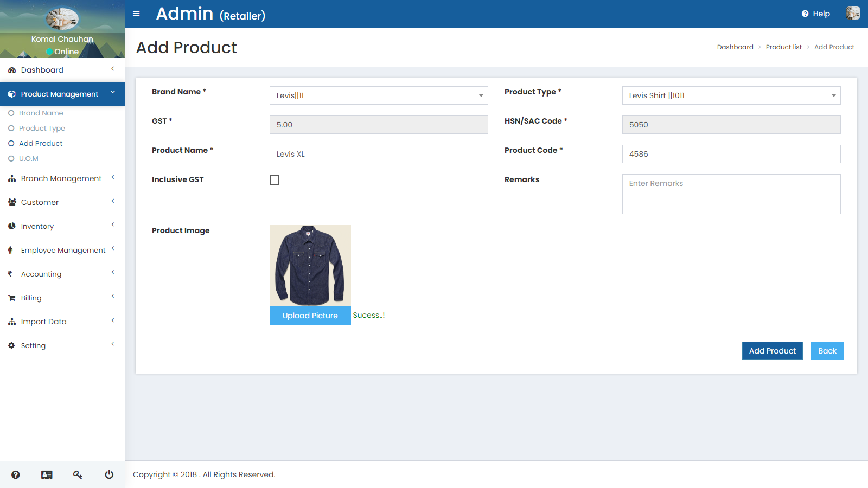Expand Branch Management using its chevron
The height and width of the screenshot is (488, 868).
click(113, 177)
